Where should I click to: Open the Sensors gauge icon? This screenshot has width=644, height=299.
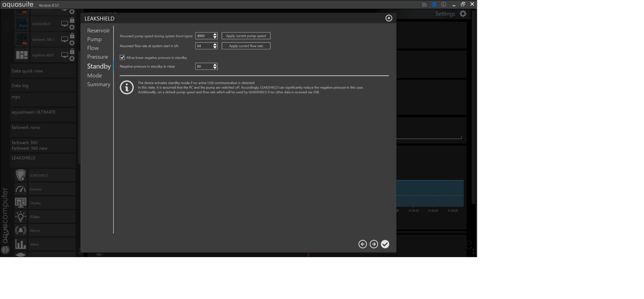21,189
